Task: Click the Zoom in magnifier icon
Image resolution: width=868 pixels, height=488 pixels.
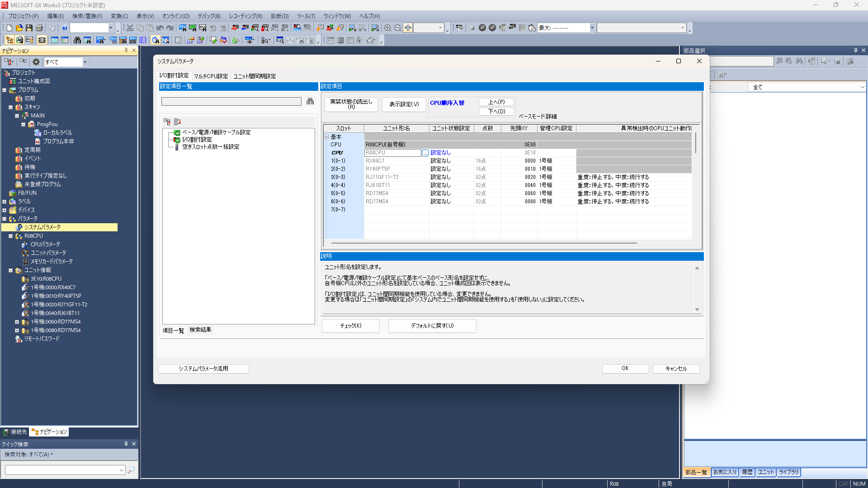Action: tap(387, 28)
